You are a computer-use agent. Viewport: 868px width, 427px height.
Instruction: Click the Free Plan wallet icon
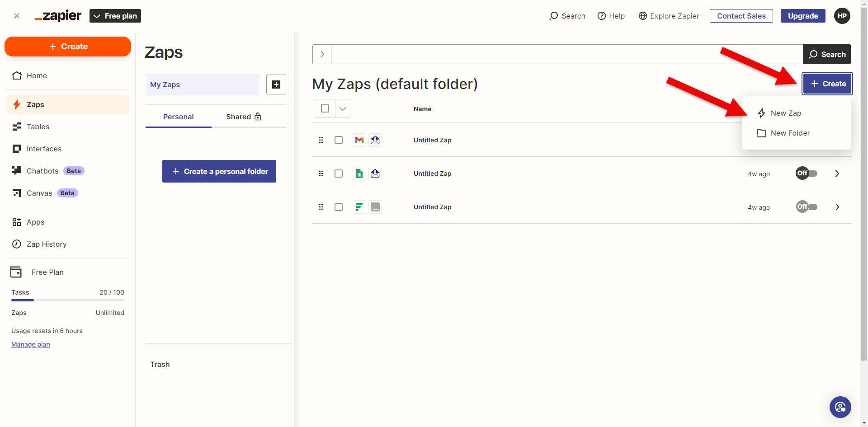coord(16,272)
